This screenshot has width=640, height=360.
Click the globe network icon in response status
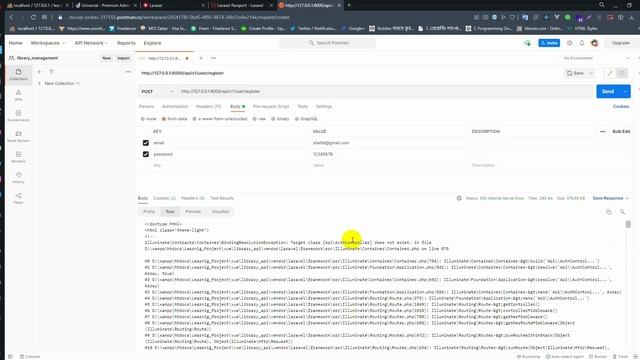click(459, 198)
